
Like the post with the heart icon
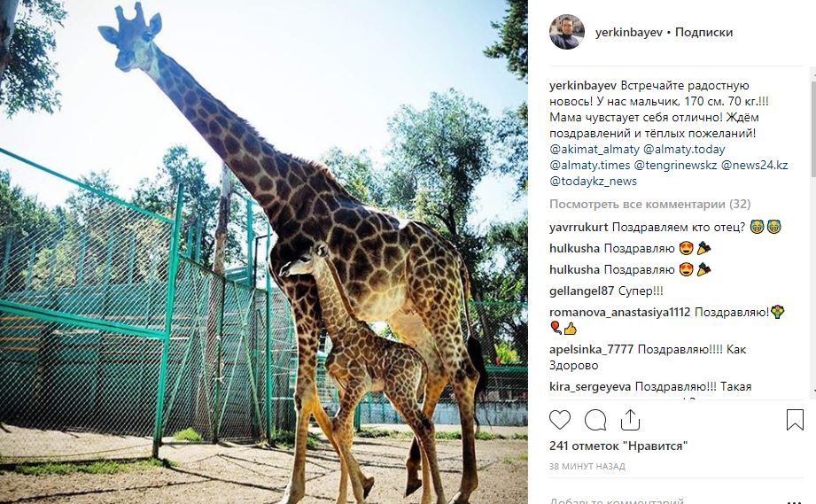(x=560, y=420)
